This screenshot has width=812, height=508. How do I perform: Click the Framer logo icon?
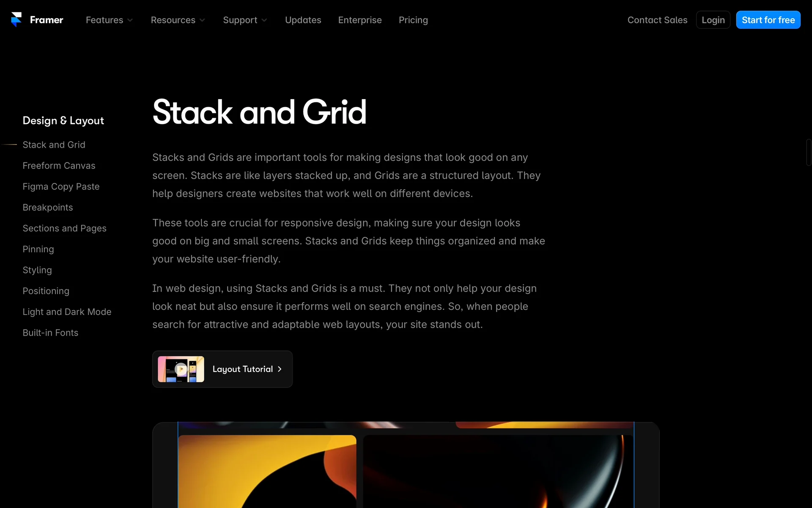pos(16,19)
